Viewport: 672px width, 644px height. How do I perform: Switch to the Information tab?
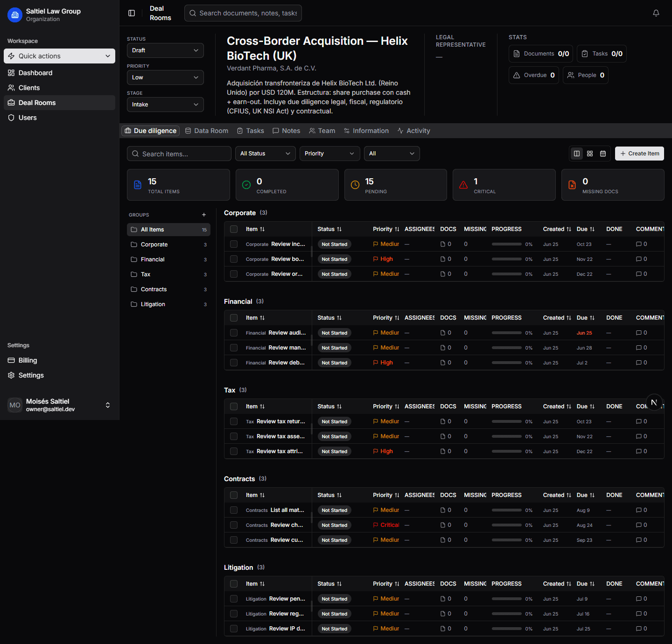[366, 131]
